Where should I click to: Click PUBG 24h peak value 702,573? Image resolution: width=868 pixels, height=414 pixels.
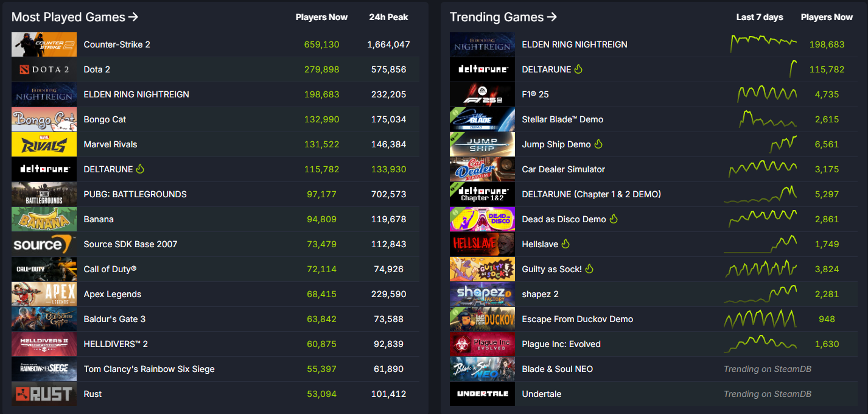(x=388, y=194)
